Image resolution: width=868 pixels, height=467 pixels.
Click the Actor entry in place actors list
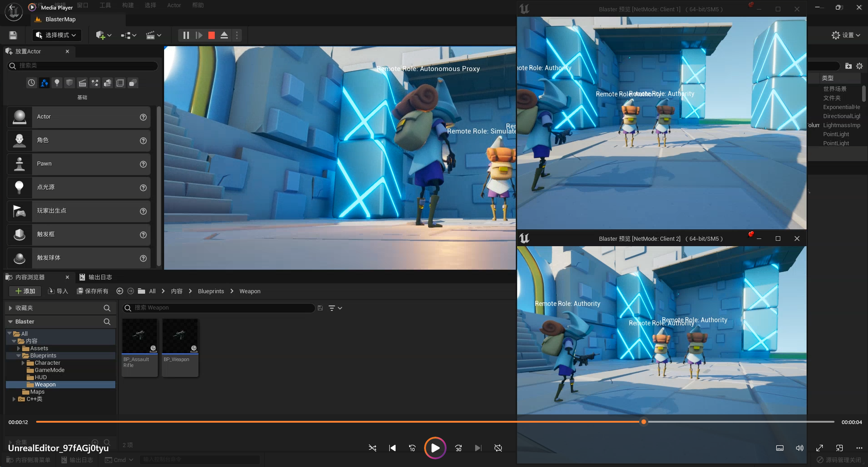coord(79,117)
